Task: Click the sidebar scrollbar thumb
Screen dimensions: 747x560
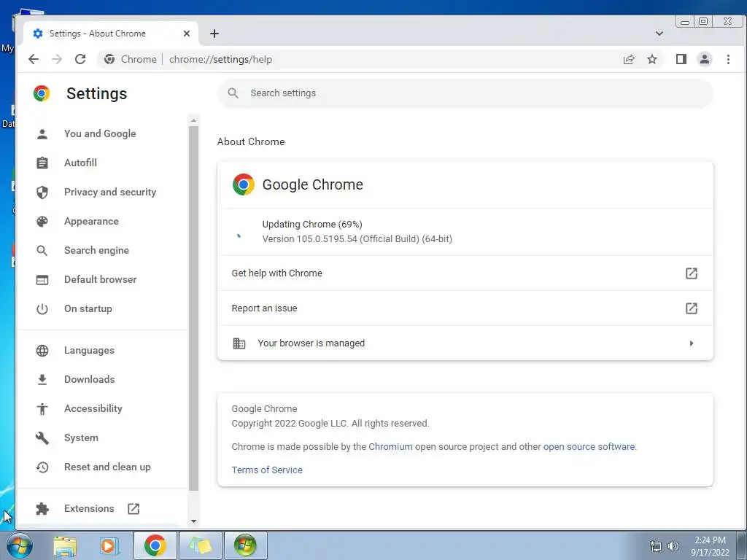Action: coord(193,308)
